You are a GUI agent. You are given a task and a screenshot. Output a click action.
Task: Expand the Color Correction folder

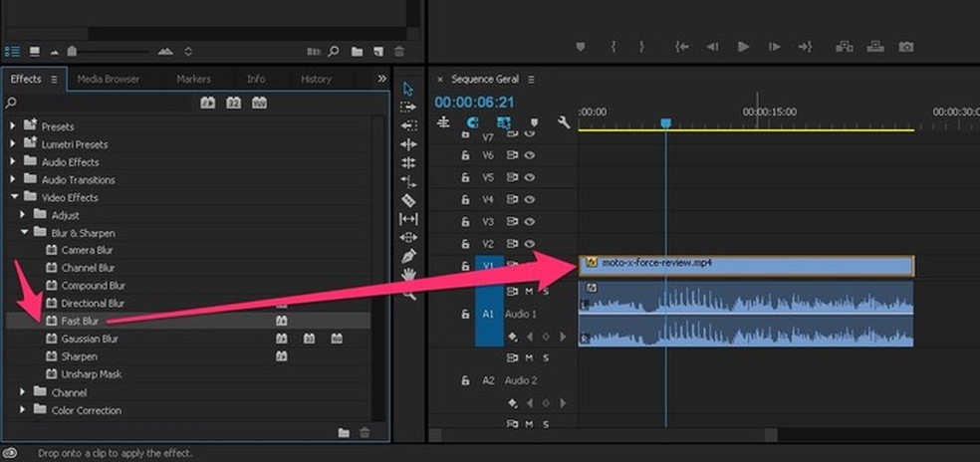pos(24,410)
